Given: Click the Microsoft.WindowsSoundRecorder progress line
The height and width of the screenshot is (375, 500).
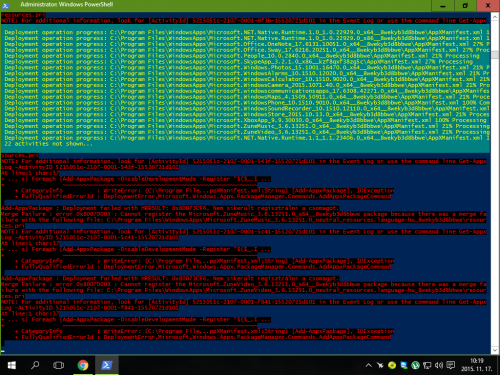Looking at the screenshot, I should tap(247, 109).
